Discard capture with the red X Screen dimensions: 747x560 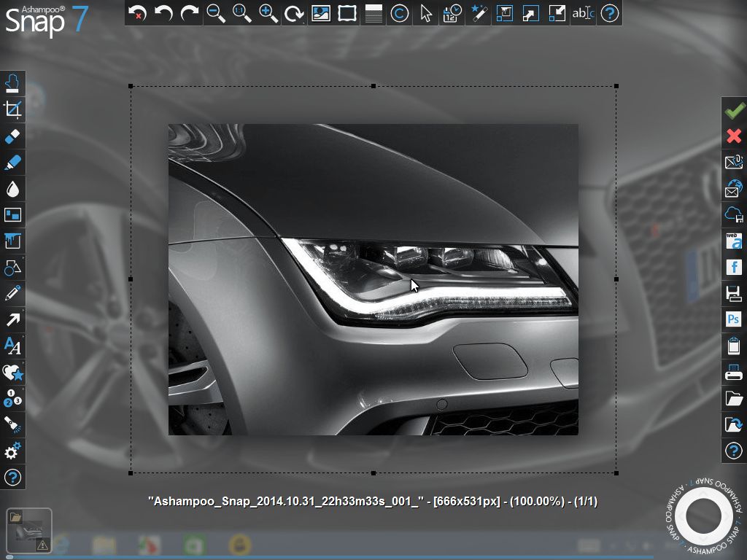pos(734,136)
